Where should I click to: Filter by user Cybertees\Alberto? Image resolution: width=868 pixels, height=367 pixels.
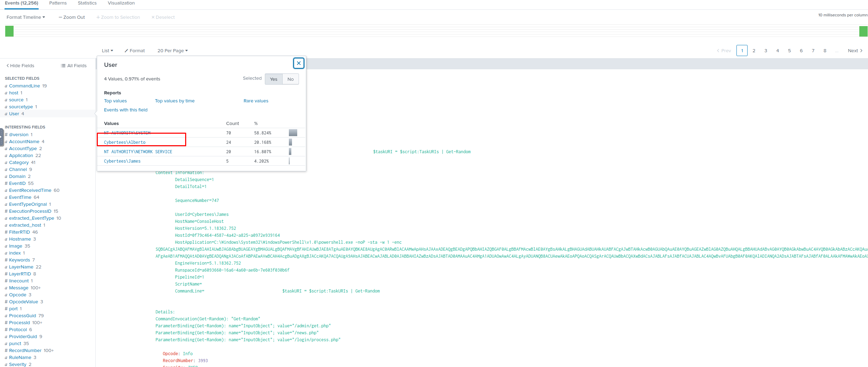[125, 142]
